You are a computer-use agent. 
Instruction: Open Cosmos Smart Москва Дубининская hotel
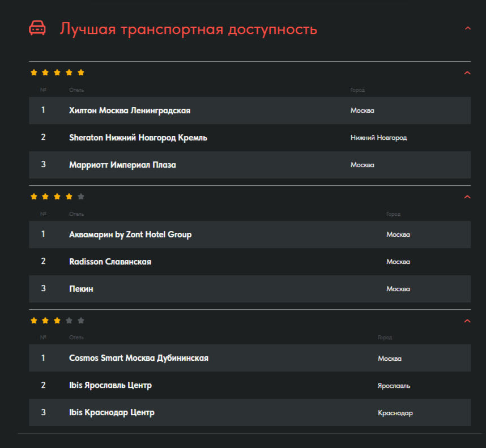[139, 358]
